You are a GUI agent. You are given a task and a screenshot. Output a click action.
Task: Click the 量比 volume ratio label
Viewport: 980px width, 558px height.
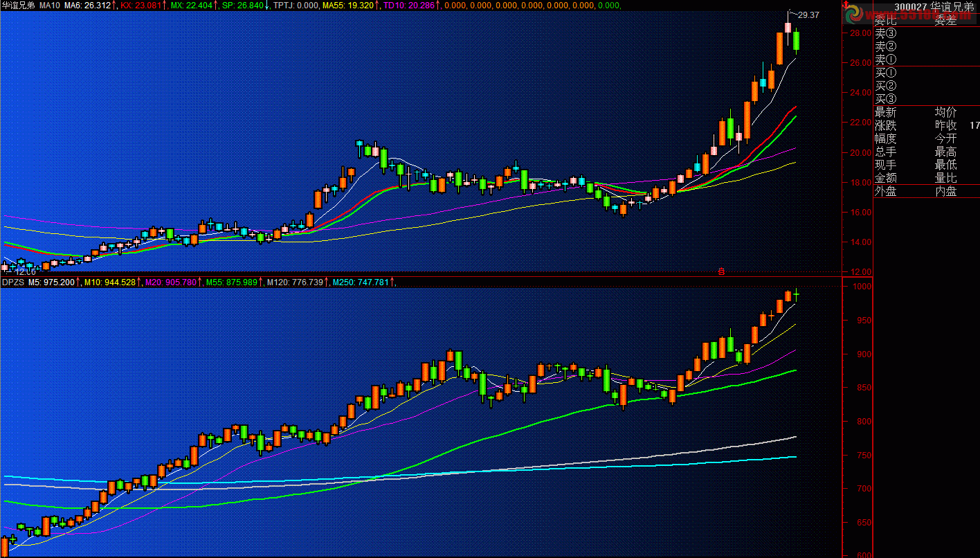(945, 178)
